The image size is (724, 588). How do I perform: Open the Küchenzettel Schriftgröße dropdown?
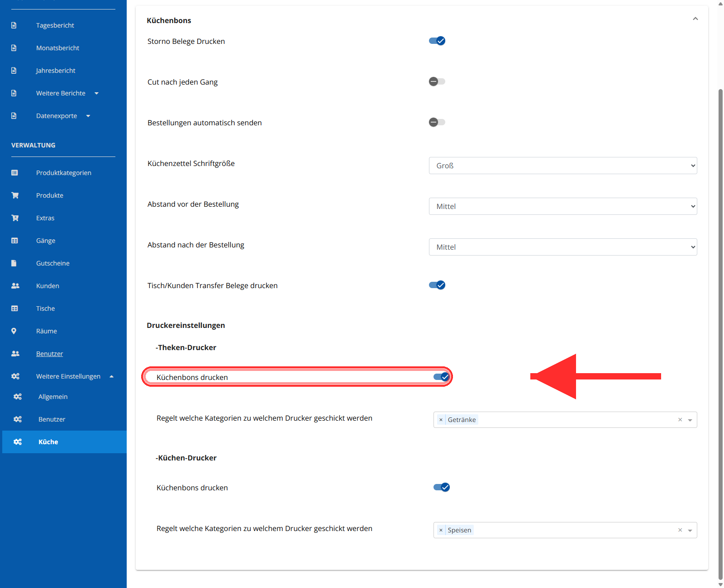click(x=563, y=166)
